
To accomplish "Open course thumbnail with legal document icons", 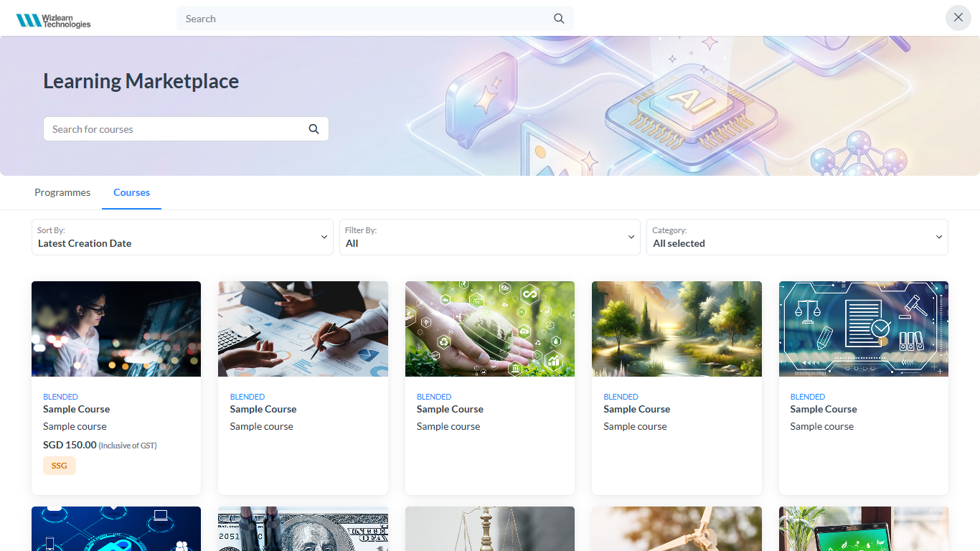I will [864, 329].
